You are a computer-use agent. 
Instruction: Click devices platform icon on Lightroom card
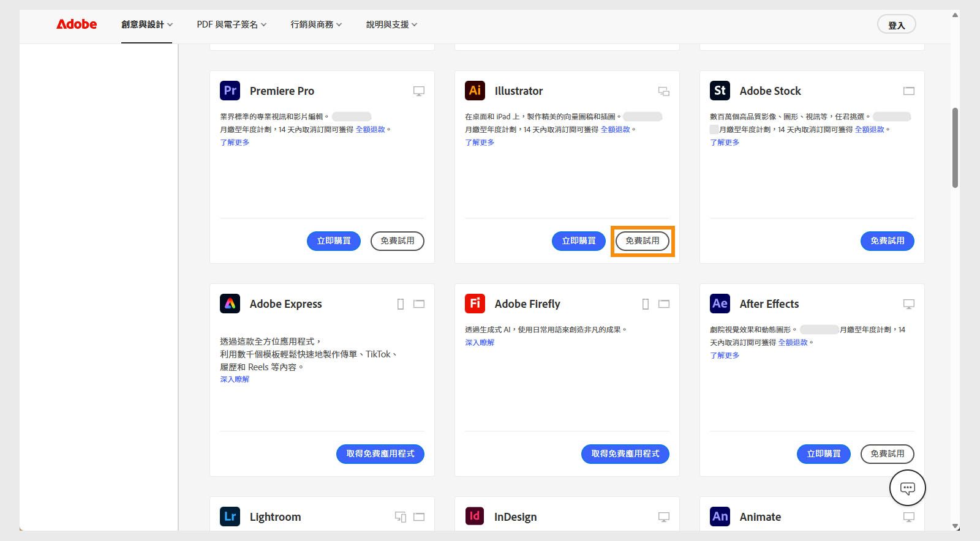click(x=401, y=517)
